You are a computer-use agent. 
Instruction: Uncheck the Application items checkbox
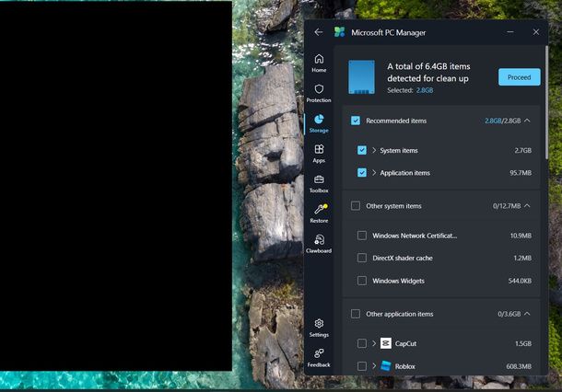tap(362, 173)
